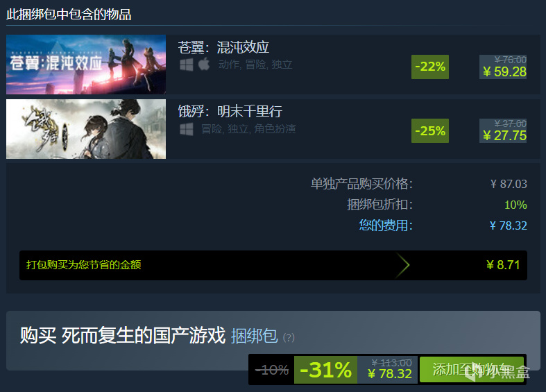The image size is (546, 392).
Task: Click the 苍翼：混沌效应 title
Action: (x=223, y=47)
